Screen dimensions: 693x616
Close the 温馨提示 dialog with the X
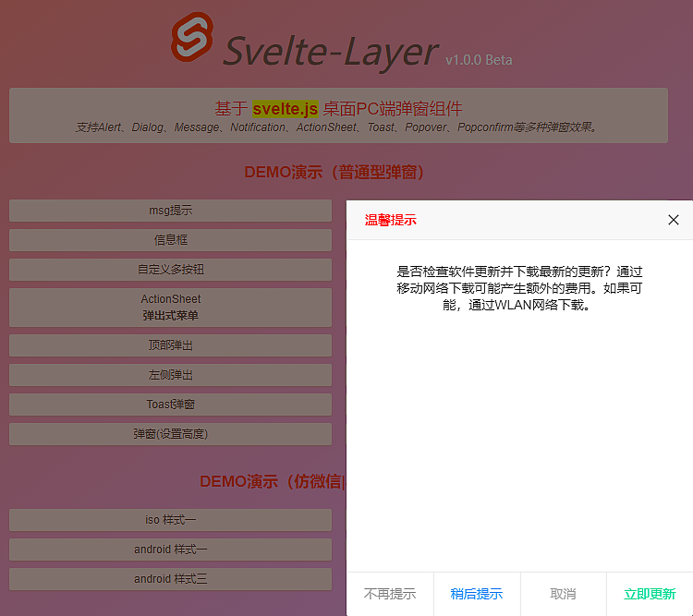(673, 220)
